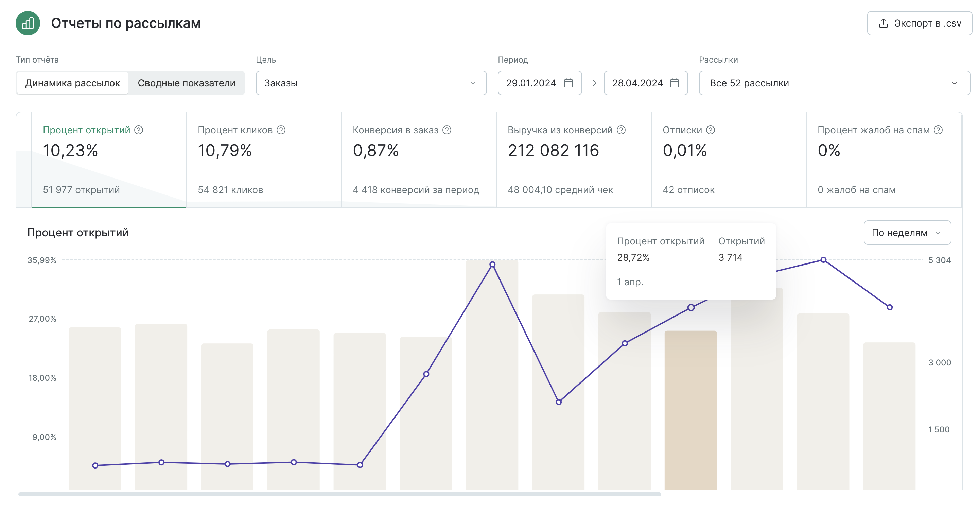Viewport: 980px width, 527px height.
Task: Click the 10,23% open rate value
Action: click(70, 150)
